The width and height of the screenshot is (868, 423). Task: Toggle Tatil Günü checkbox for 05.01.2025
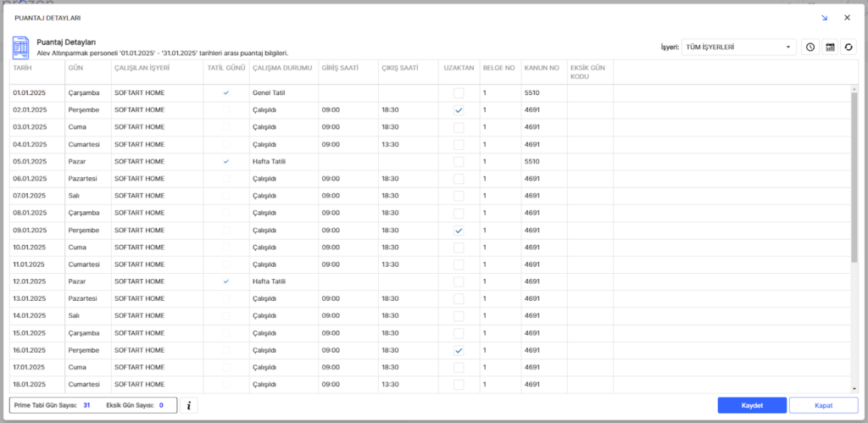pos(226,161)
